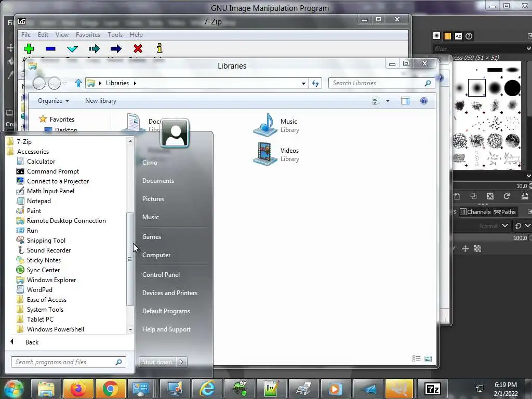Click the Search programs and files field
Screen dimensions: 532x399
68,362
